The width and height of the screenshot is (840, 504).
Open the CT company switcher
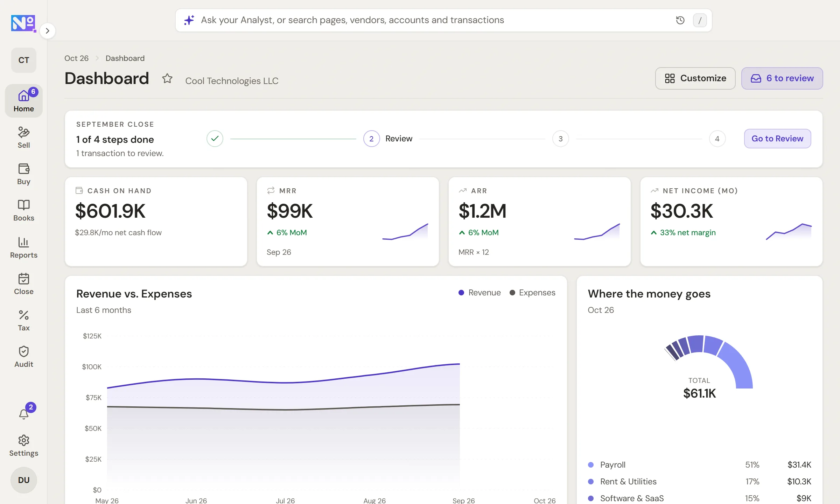pyautogui.click(x=24, y=60)
